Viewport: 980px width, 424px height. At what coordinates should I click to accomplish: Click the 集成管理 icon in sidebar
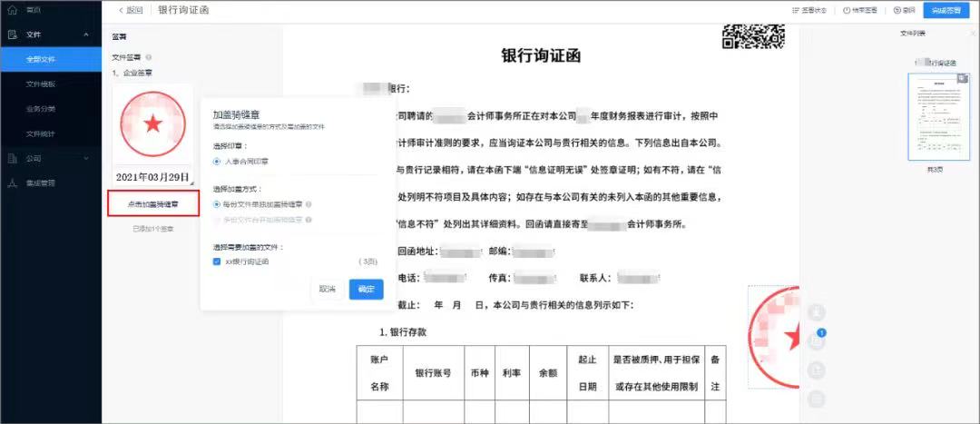(13, 182)
